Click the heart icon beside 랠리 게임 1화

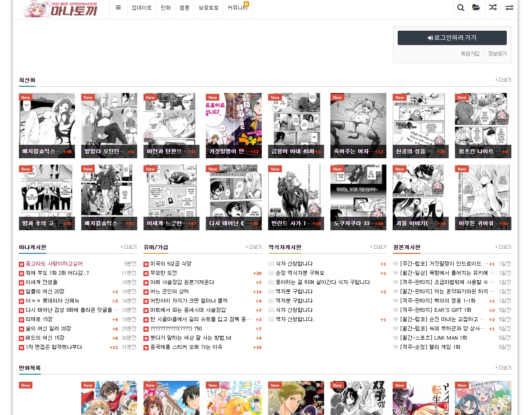(x=396, y=347)
